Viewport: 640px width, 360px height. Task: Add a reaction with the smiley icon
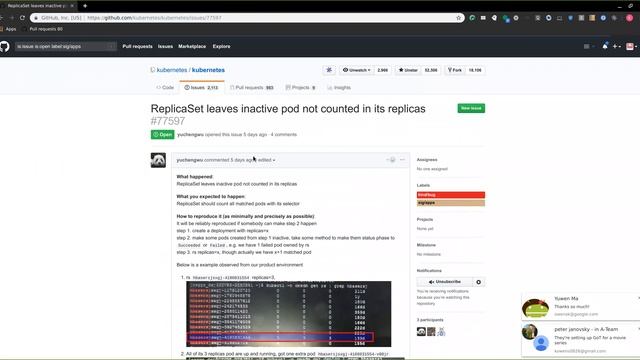pyautogui.click(x=391, y=160)
